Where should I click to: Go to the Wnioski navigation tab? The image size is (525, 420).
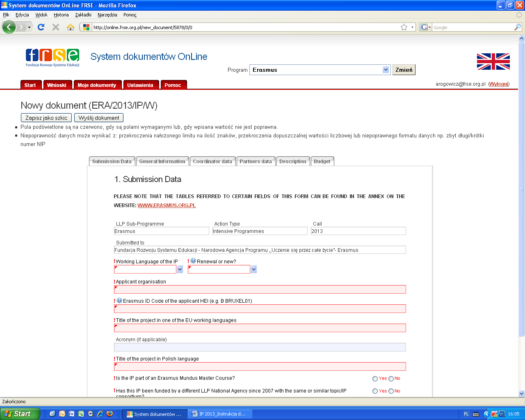pos(57,84)
